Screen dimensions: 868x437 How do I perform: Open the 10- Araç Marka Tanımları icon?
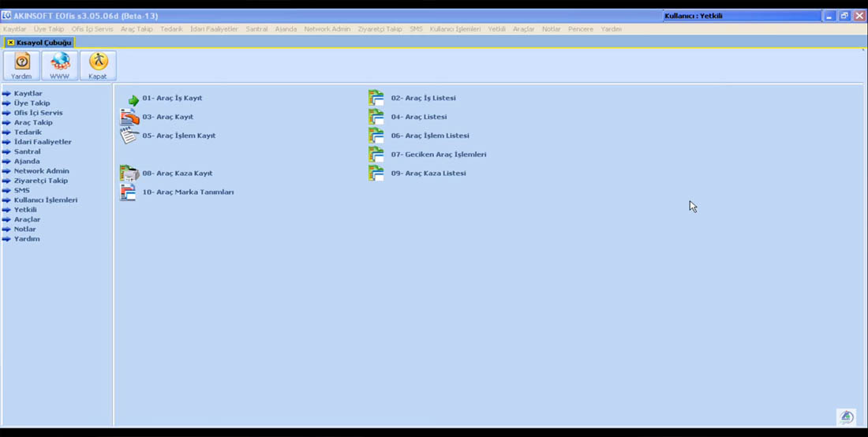point(128,192)
